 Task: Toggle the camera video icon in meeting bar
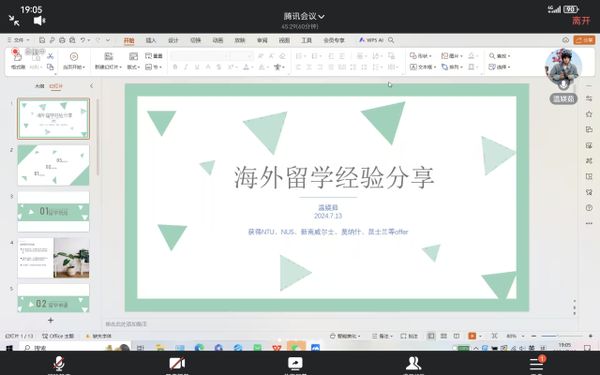177,363
